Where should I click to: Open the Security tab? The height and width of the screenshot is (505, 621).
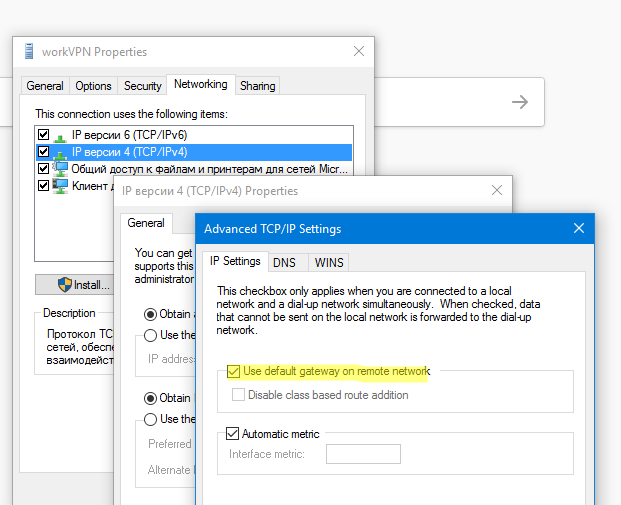[x=143, y=86]
